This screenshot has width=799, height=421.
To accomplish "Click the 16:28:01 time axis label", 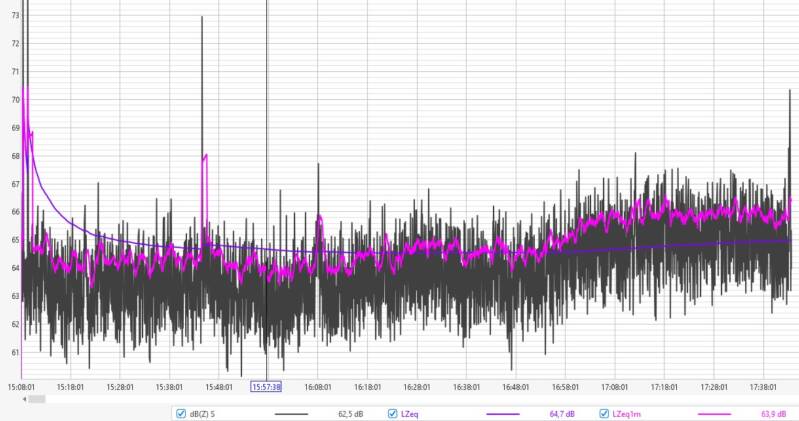I will coord(417,387).
